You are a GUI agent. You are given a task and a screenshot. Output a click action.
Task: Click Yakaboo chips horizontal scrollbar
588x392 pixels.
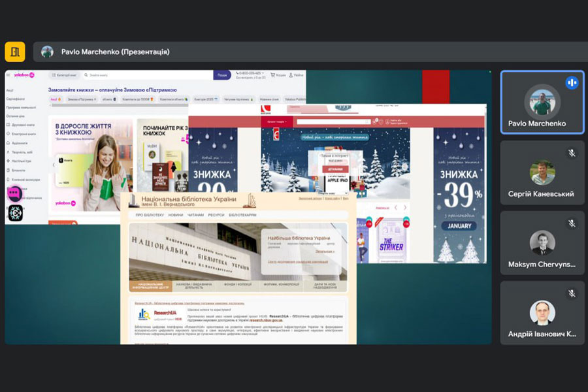120,105
